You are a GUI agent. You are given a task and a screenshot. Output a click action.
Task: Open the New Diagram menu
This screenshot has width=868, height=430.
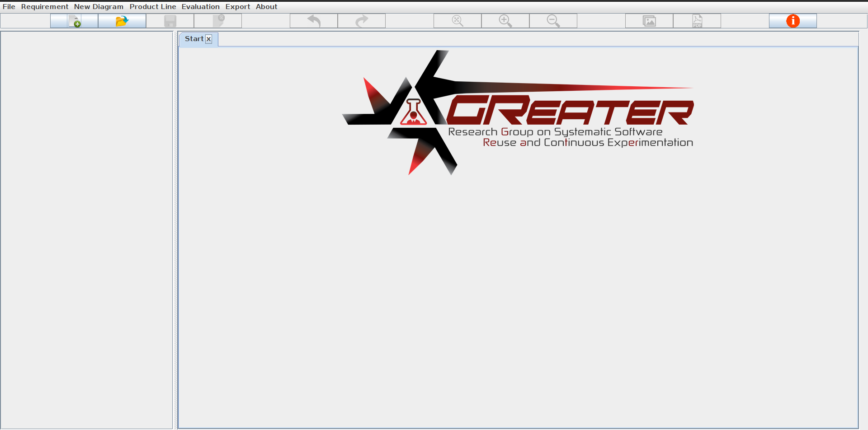[99, 6]
